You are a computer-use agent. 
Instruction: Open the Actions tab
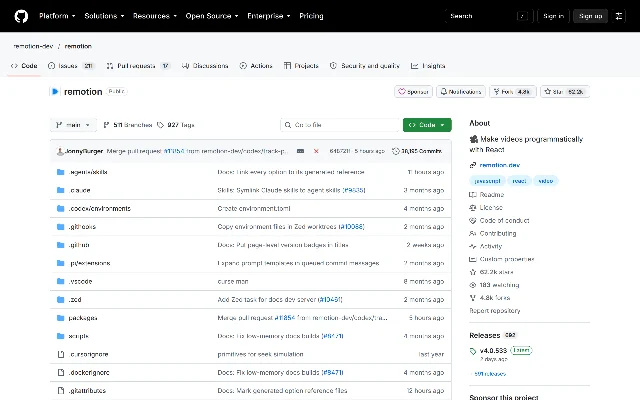(256, 66)
